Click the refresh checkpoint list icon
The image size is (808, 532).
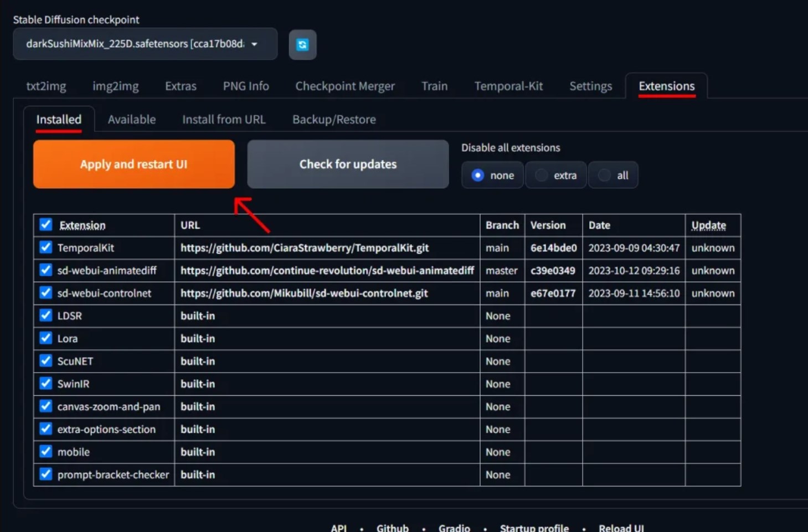[302, 45]
